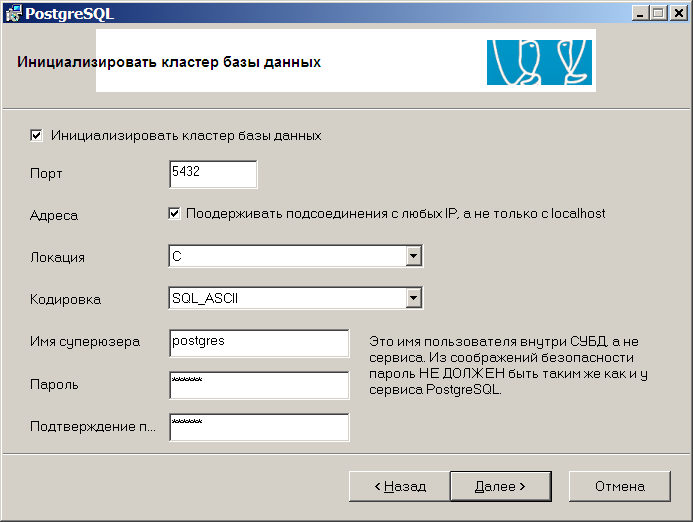The image size is (693, 522).
Task: Click the 'Подтверждение п...' label
Action: pyautogui.click(x=93, y=427)
